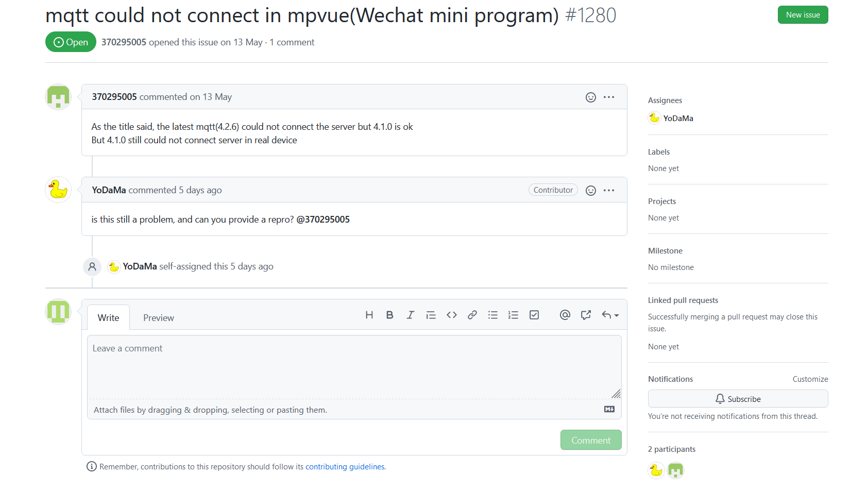
Task: Click the Comment submit button
Action: (x=591, y=440)
